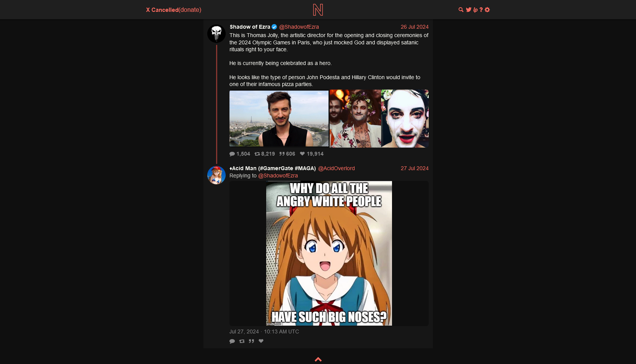Open search via magnifier icon
The width and height of the screenshot is (636, 364).
461,10
